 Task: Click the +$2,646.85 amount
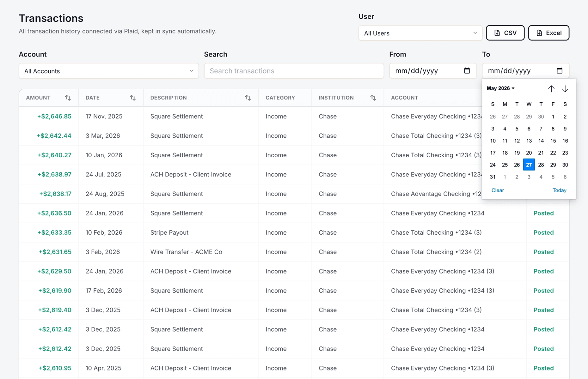[x=54, y=116]
